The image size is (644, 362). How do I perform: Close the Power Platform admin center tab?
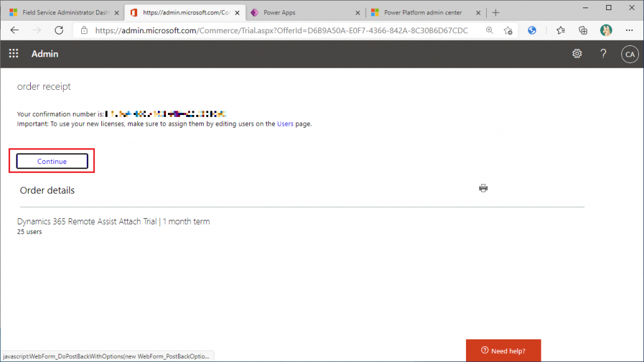pyautogui.click(x=478, y=13)
